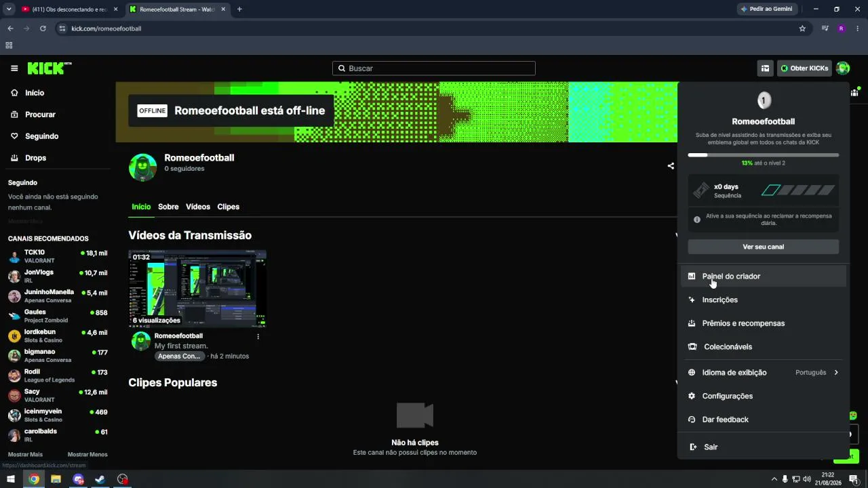Open Steam from the taskbar
The height and width of the screenshot is (488, 868).
click(x=100, y=479)
